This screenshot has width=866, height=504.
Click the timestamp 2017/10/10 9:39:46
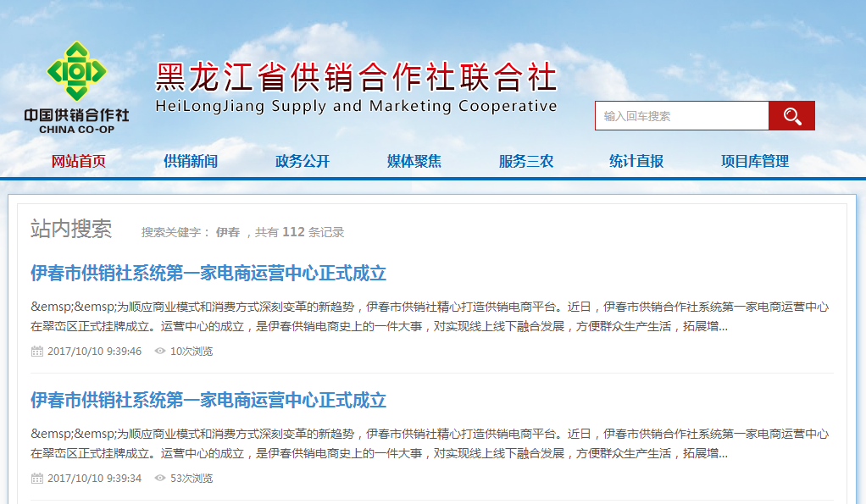(94, 351)
